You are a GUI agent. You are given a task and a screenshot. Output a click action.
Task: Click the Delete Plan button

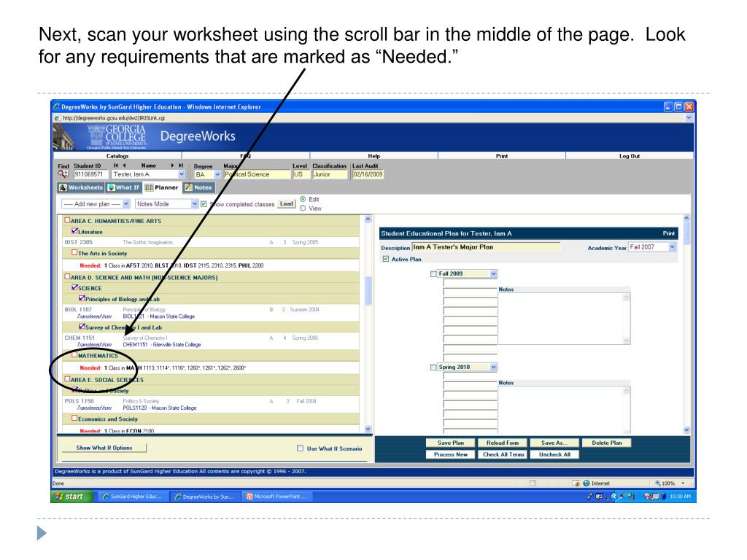click(606, 443)
